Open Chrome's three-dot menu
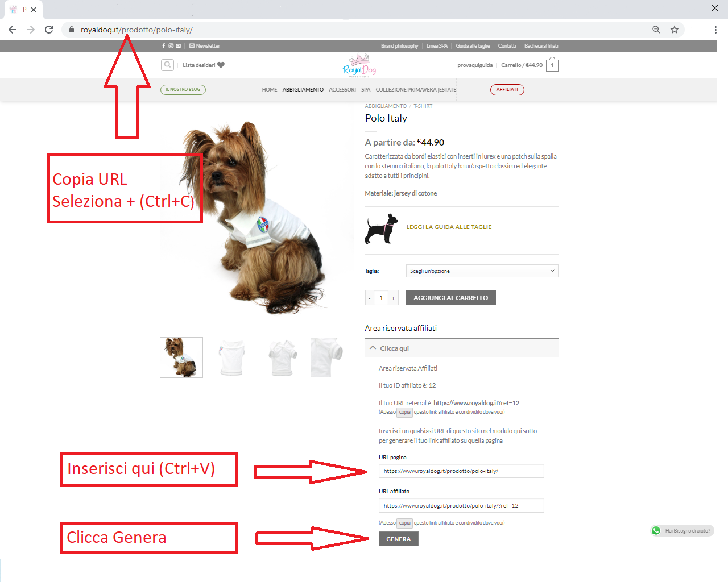 [x=715, y=30]
